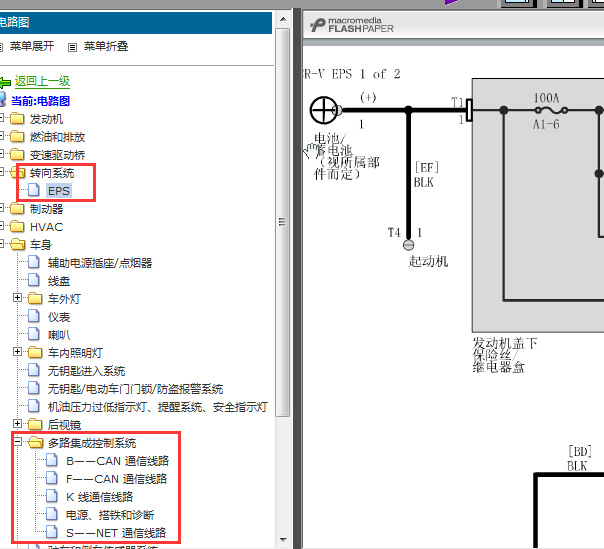Click 菜单折叠 to collapse all menus
Screen dimensions: 604x549
(106, 47)
